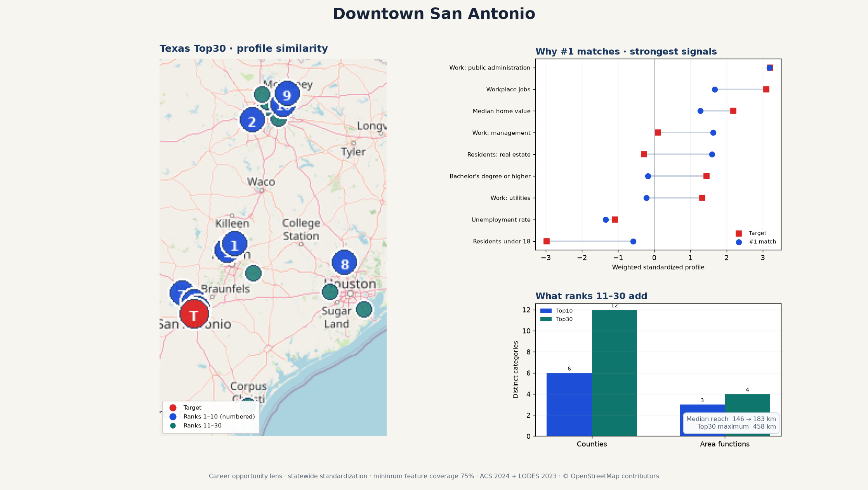Select blue map marker numbered 1
Image resolution: width=868 pixels, height=490 pixels.
(x=234, y=244)
